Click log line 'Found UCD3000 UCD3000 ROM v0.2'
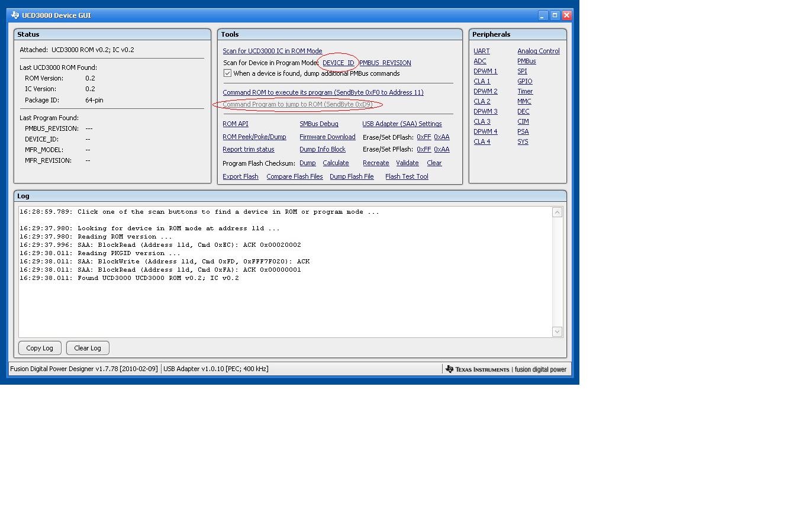This screenshot has height=509, width=812. pos(129,278)
